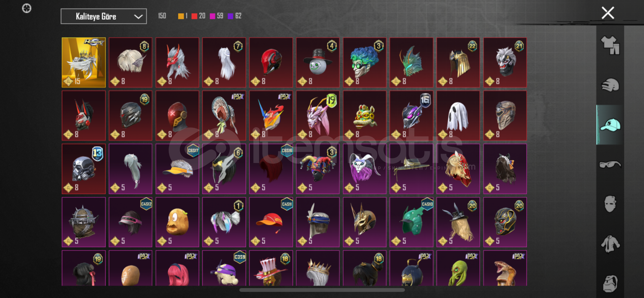Open the outfit category in the sidebar
The width and height of the screenshot is (644, 298).
click(x=610, y=45)
